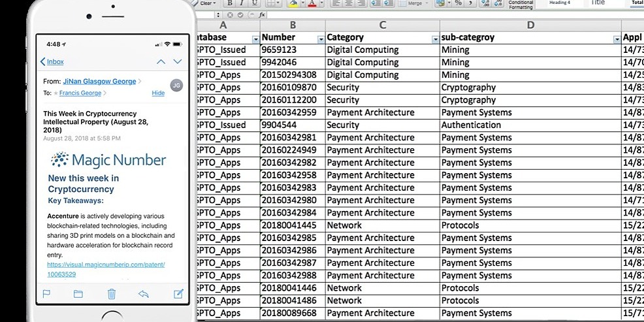Select column C header
Screen dimensions: 644x322
tap(382, 25)
